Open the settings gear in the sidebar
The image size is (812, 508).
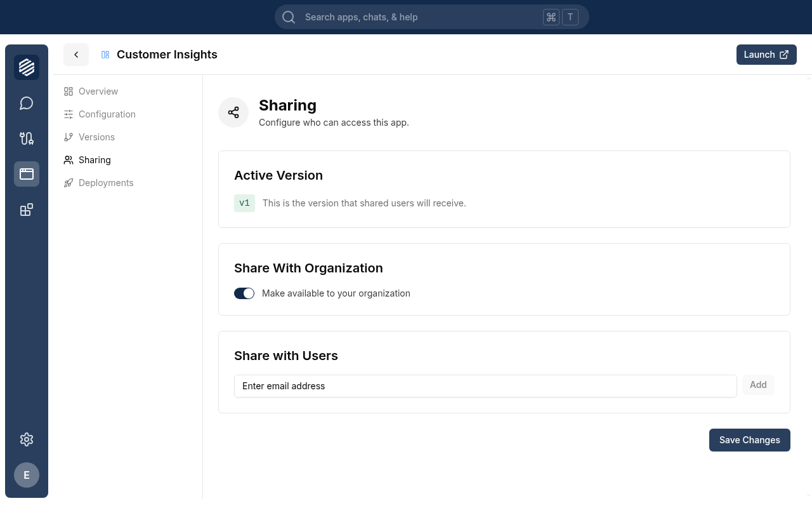27,439
